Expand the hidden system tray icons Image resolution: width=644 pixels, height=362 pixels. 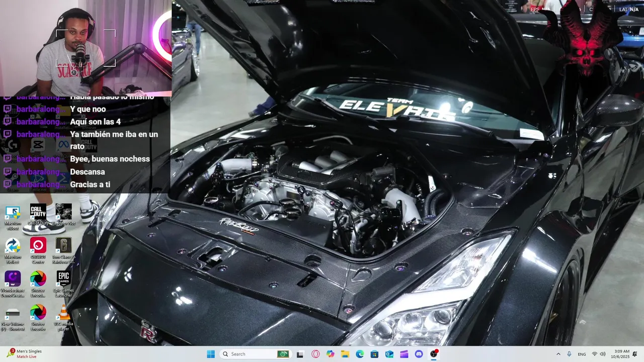click(558, 354)
